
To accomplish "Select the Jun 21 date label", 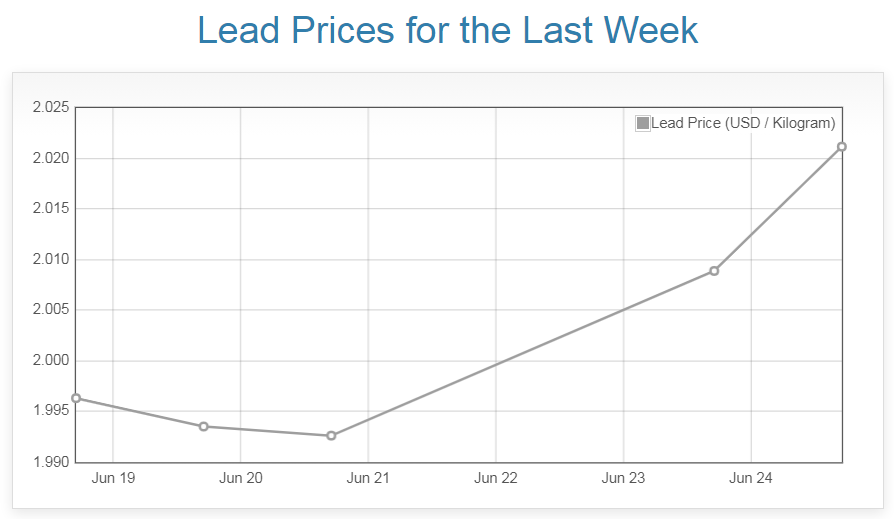I will coord(368,479).
